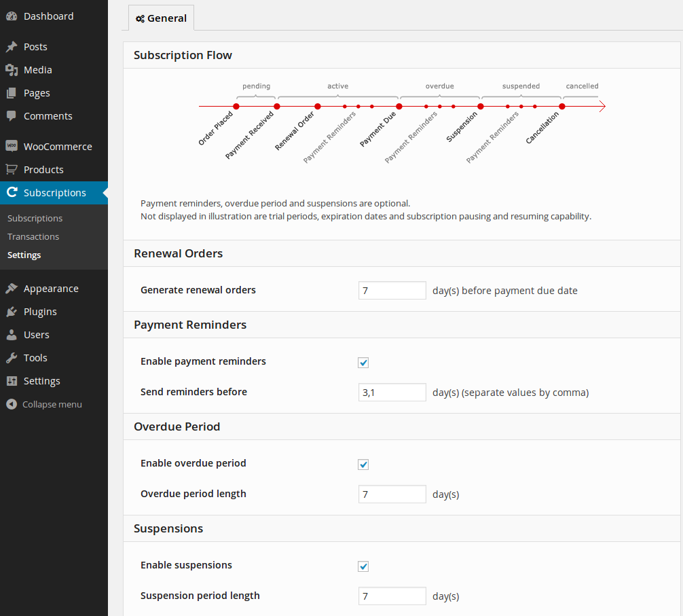Click the WooCommerce logo icon
The height and width of the screenshot is (616, 683).
pos(12,147)
